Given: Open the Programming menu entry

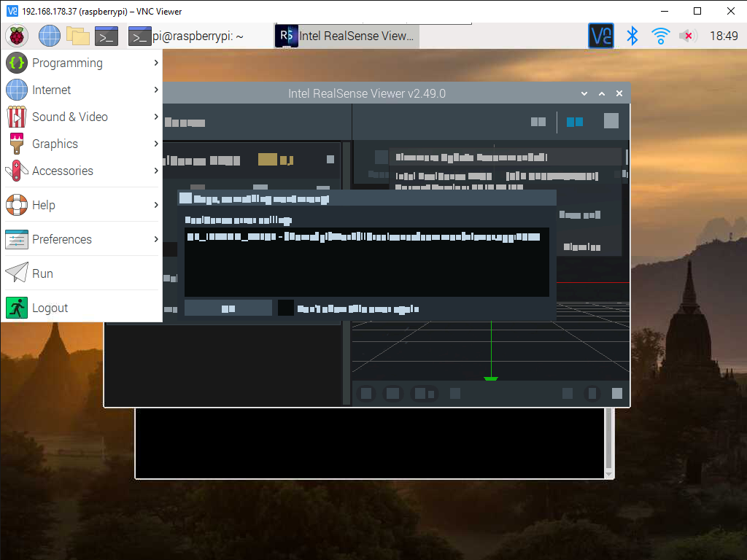Looking at the screenshot, I should pyautogui.click(x=82, y=63).
